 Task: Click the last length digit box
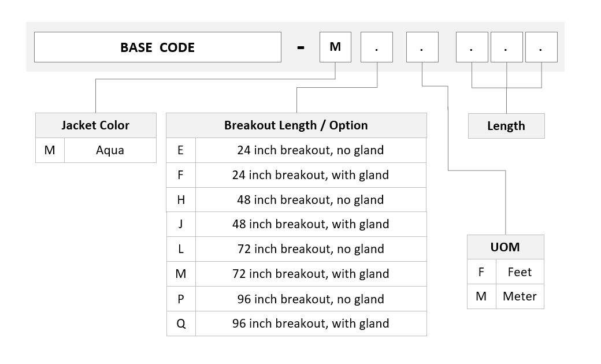click(541, 47)
